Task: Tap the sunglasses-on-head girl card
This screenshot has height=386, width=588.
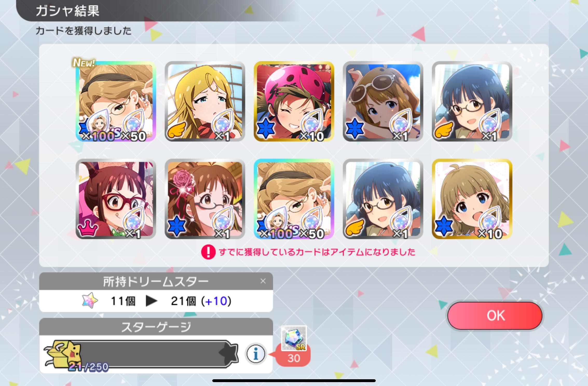Action: 383,101
